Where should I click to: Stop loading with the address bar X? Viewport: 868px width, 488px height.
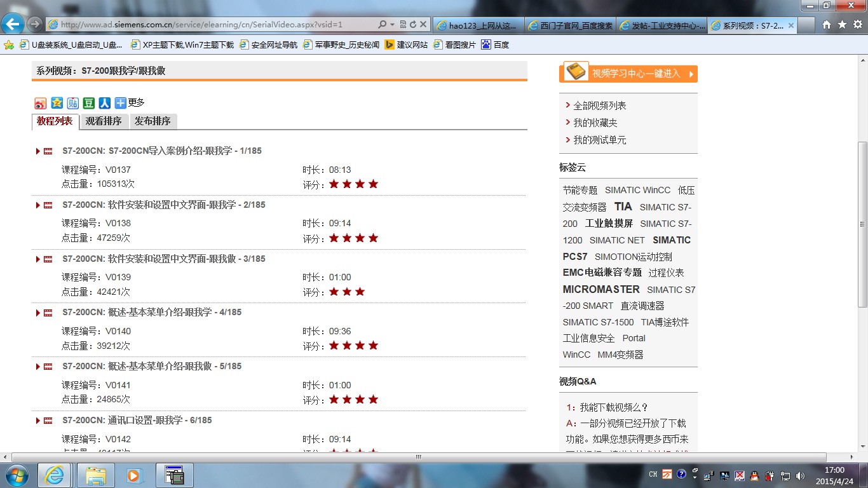point(424,25)
